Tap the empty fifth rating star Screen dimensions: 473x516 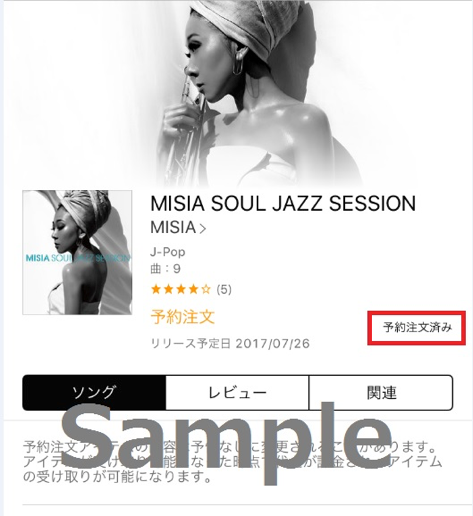(206, 289)
